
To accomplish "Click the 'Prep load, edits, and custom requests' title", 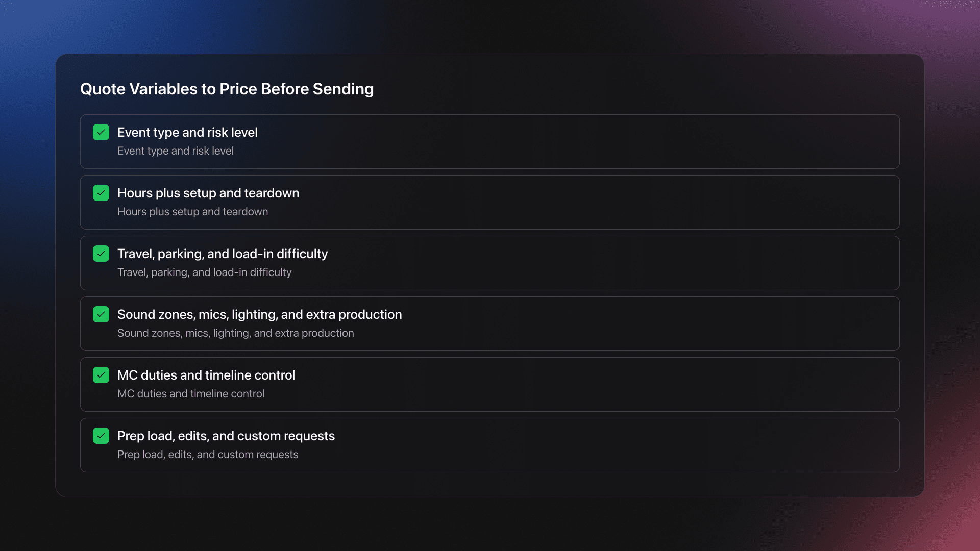I will [226, 436].
